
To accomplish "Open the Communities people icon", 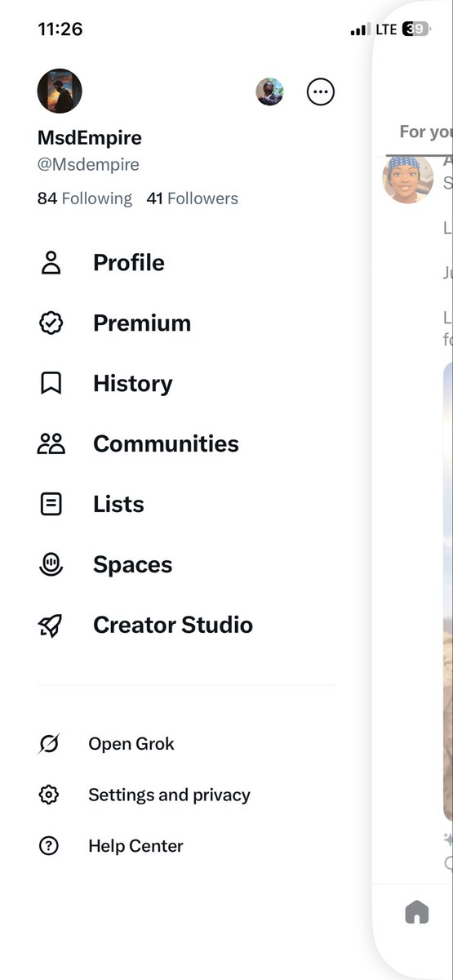I will tap(51, 444).
